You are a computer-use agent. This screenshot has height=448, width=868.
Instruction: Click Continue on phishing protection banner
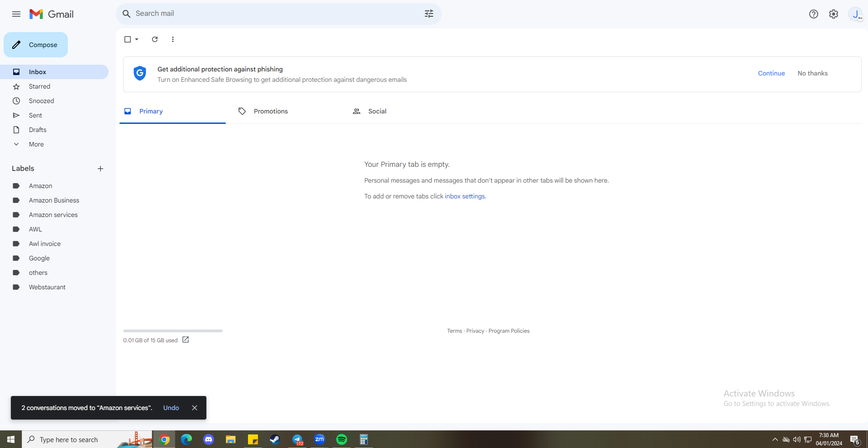pos(771,73)
